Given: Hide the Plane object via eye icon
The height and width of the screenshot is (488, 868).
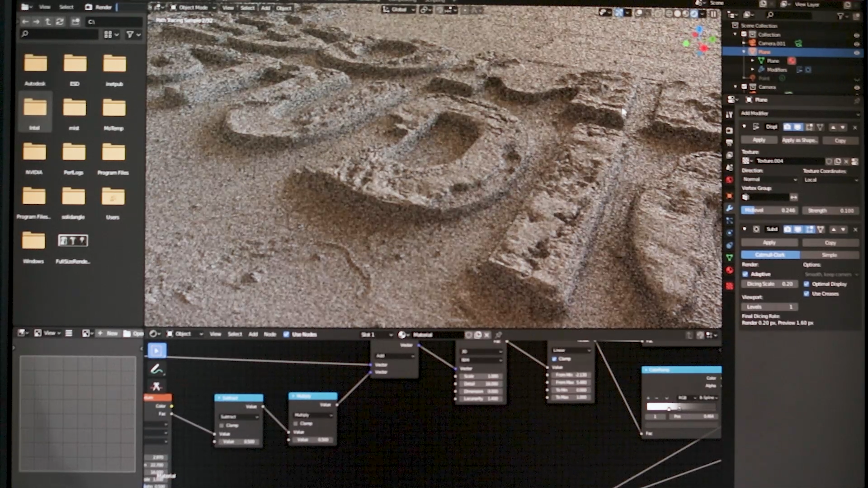Looking at the screenshot, I should tap(856, 52).
